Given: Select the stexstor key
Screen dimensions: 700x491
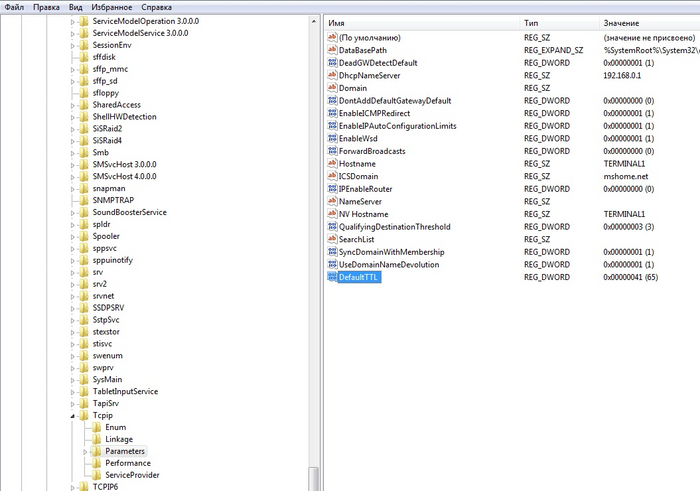Looking at the screenshot, I should click(106, 332).
